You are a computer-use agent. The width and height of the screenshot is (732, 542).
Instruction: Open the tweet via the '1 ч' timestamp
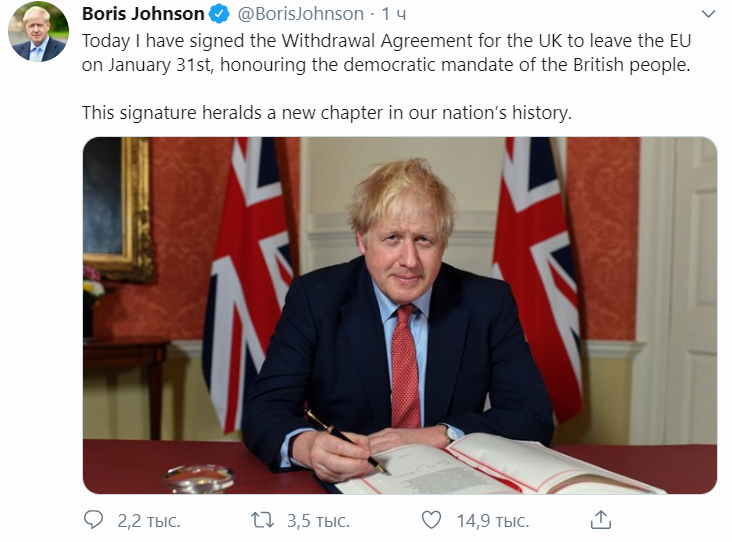point(394,14)
